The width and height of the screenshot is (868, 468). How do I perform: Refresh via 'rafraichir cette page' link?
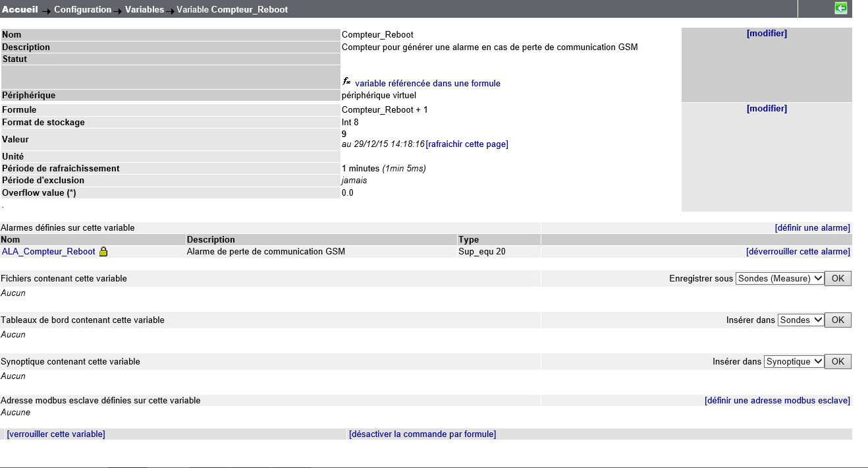pyautogui.click(x=467, y=144)
